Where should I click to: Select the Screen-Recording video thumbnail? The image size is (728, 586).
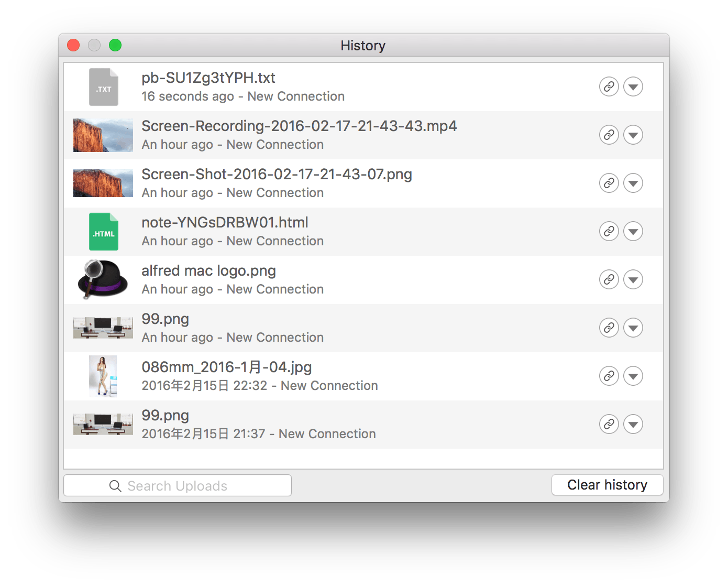point(103,135)
